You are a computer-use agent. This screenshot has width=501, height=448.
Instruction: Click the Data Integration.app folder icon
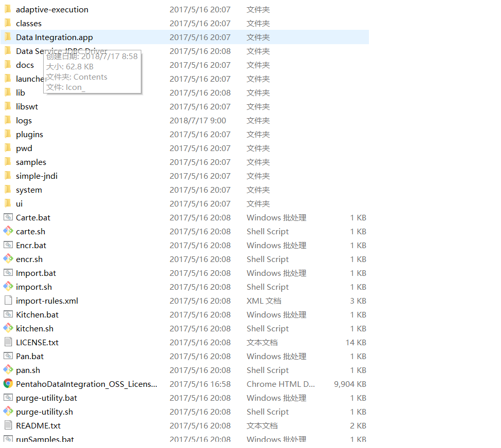pyautogui.click(x=8, y=37)
